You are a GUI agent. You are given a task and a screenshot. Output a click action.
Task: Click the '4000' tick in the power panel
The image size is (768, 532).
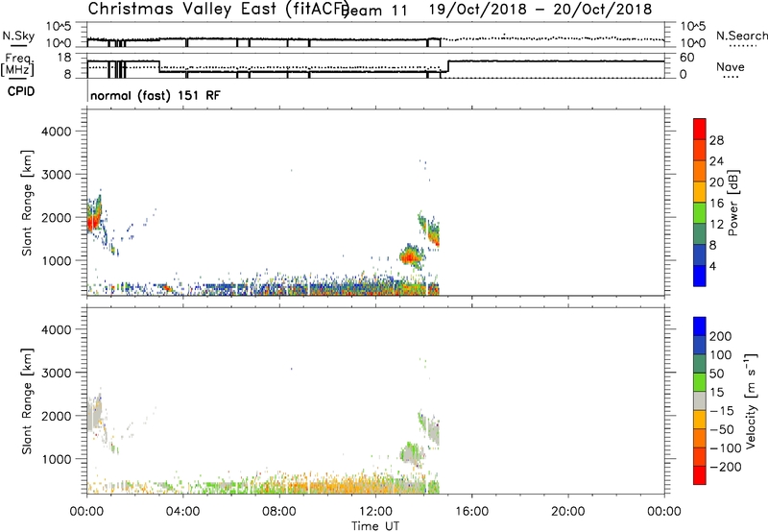pyautogui.click(x=57, y=132)
